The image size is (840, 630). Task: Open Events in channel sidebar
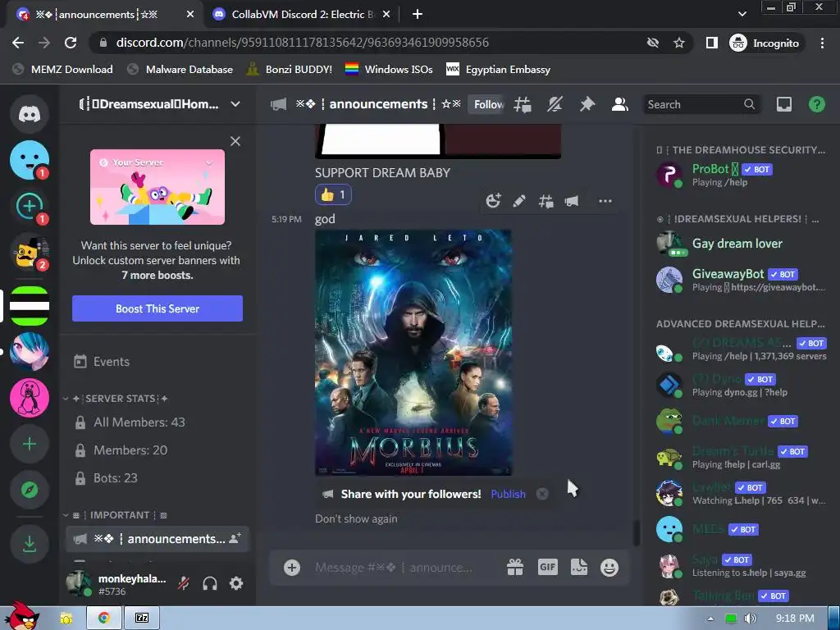pos(157,362)
